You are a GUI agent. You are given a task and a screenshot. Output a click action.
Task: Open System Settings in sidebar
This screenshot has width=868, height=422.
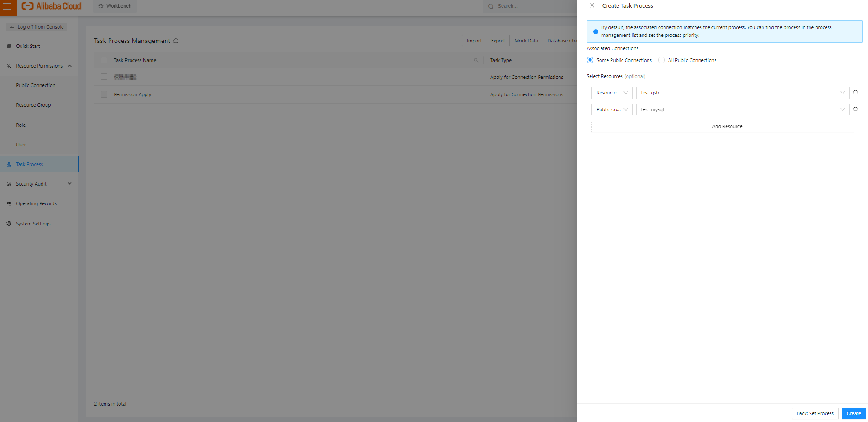coord(33,224)
